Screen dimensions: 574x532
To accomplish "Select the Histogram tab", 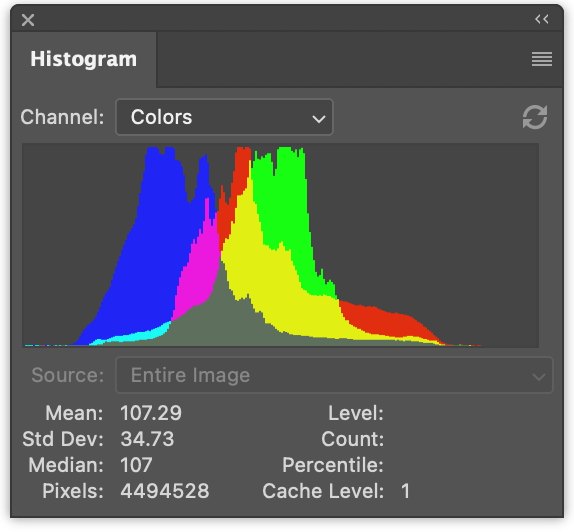I will pyautogui.click(x=83, y=59).
